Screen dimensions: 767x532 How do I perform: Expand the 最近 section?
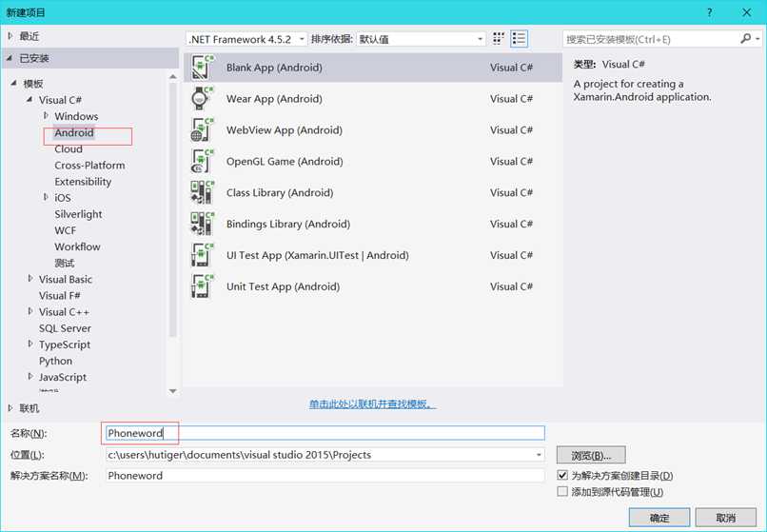(x=10, y=36)
